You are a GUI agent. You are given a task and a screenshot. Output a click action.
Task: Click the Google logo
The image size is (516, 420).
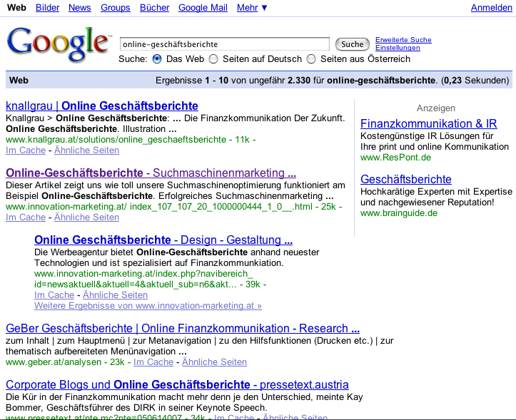(59, 44)
